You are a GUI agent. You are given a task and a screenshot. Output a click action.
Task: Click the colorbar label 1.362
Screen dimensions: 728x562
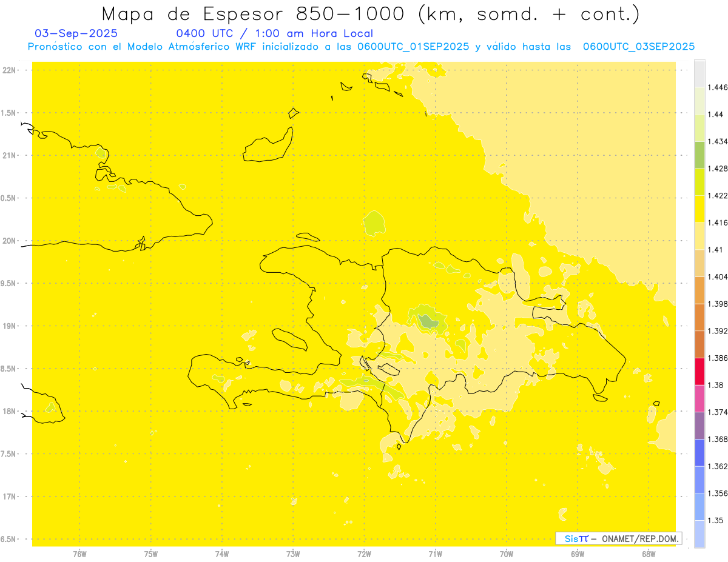[718, 466]
